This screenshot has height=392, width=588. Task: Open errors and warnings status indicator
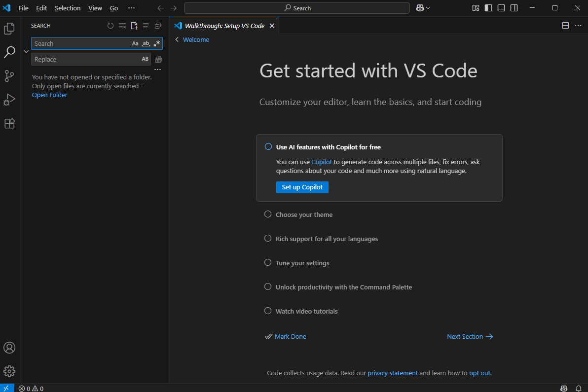click(x=31, y=388)
